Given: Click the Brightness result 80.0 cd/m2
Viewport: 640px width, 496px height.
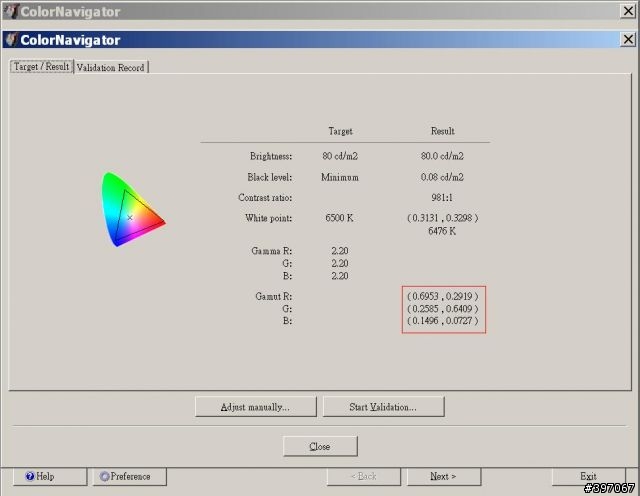Looking at the screenshot, I should coord(442,156).
